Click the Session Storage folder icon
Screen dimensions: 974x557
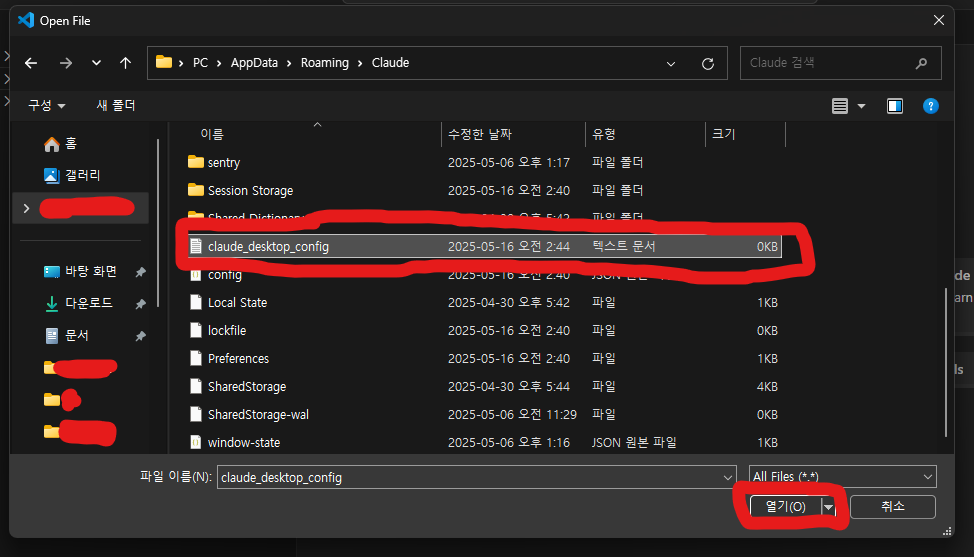point(196,189)
